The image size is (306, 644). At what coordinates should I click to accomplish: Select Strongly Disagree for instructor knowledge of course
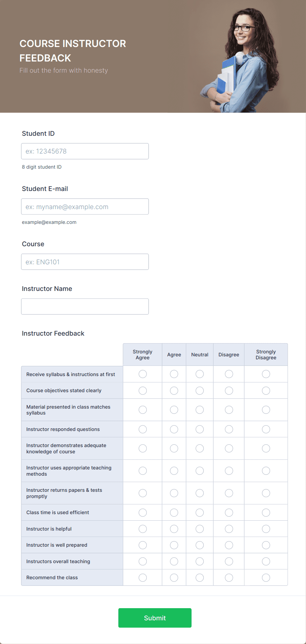(x=266, y=448)
